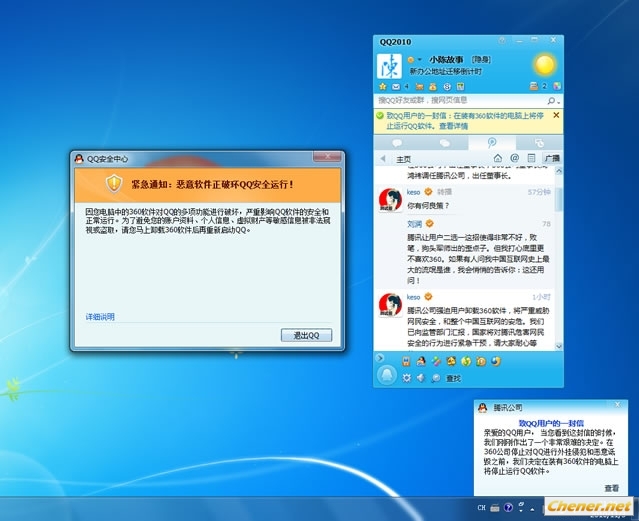Open microblog @ mentions icon
The height and width of the screenshot is (521, 639).
514,158
